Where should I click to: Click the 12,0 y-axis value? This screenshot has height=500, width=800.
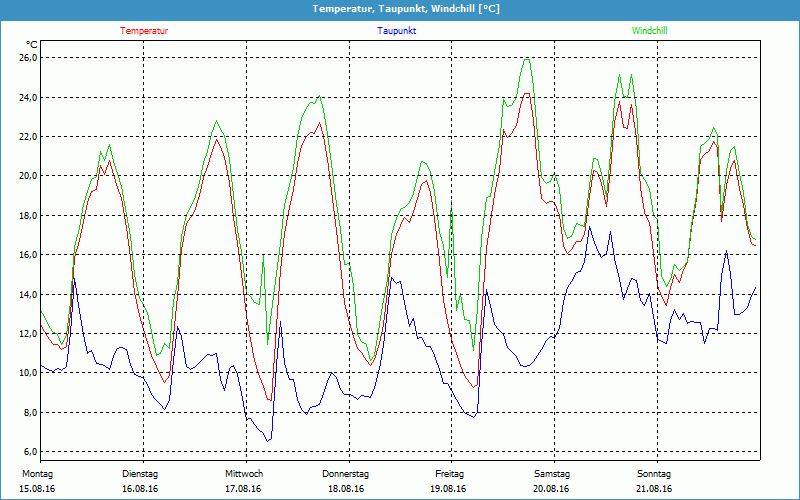click(29, 334)
